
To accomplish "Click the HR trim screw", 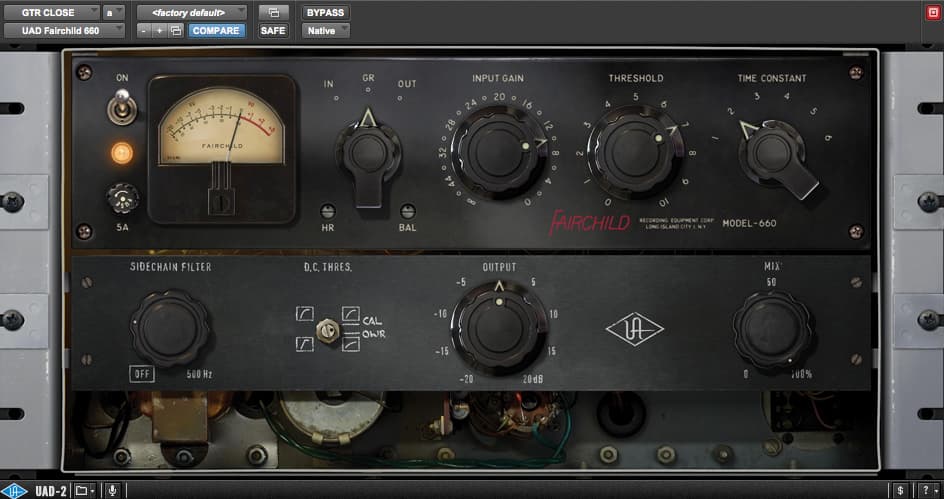I will pyautogui.click(x=328, y=211).
